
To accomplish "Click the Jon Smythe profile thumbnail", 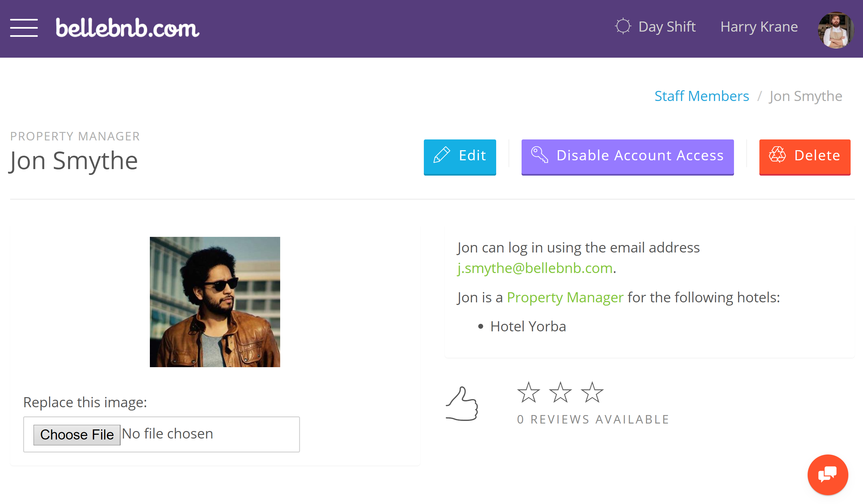I will (x=215, y=302).
